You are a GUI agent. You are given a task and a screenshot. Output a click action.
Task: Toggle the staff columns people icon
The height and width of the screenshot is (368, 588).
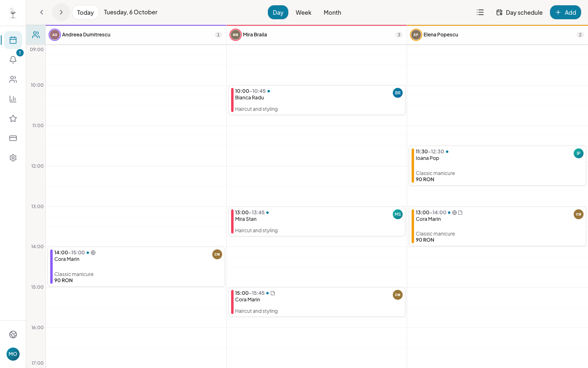coord(36,35)
